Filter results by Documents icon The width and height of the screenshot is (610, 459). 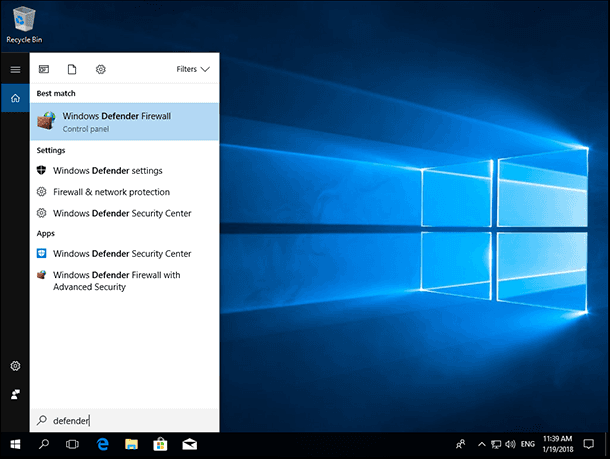click(72, 69)
